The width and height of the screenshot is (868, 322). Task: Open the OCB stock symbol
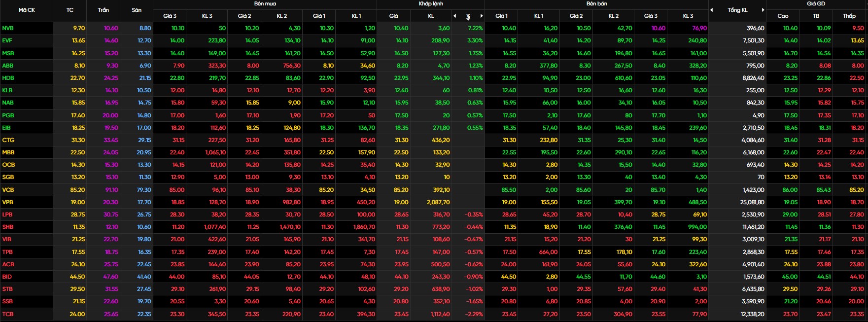8,165
